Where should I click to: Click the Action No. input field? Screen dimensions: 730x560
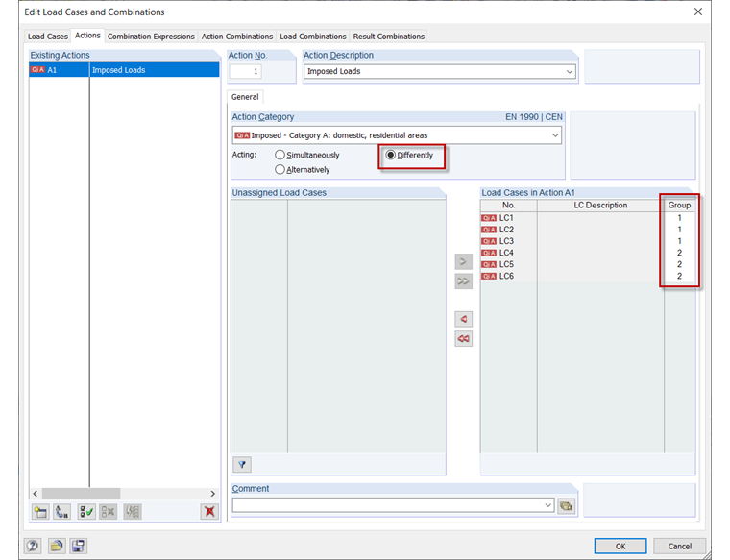click(245, 71)
